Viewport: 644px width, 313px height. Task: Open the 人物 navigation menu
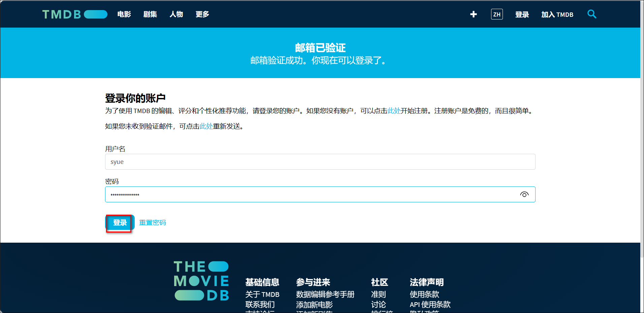coord(176,14)
